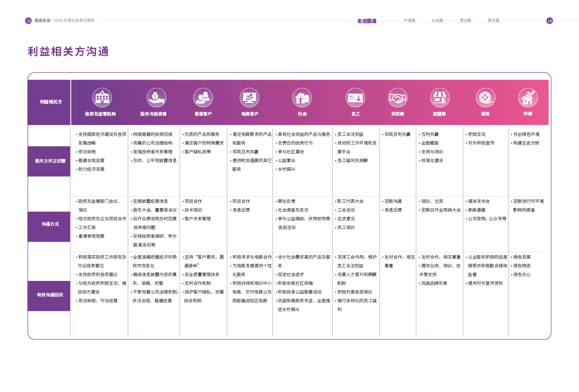
Task: Click the environment house-with-leaf icon
Action: click(x=528, y=98)
